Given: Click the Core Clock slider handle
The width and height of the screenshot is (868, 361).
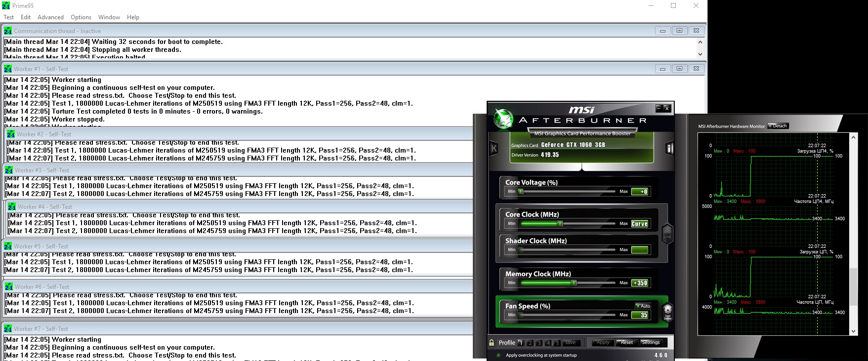Looking at the screenshot, I should point(560,224).
